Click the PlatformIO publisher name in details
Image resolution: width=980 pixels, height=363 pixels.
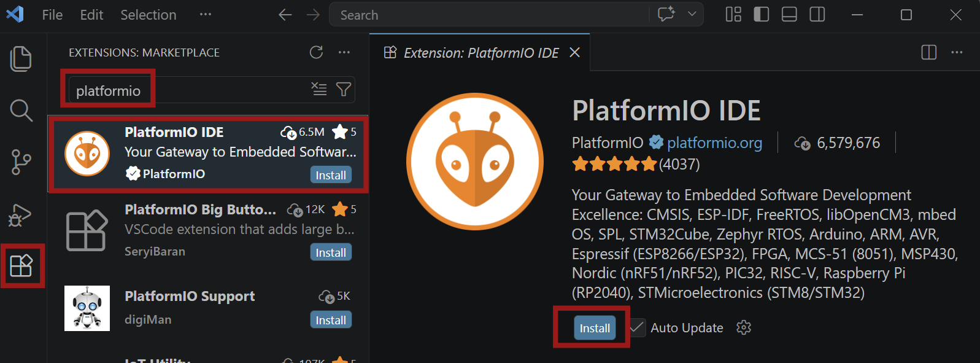pyautogui.click(x=608, y=143)
